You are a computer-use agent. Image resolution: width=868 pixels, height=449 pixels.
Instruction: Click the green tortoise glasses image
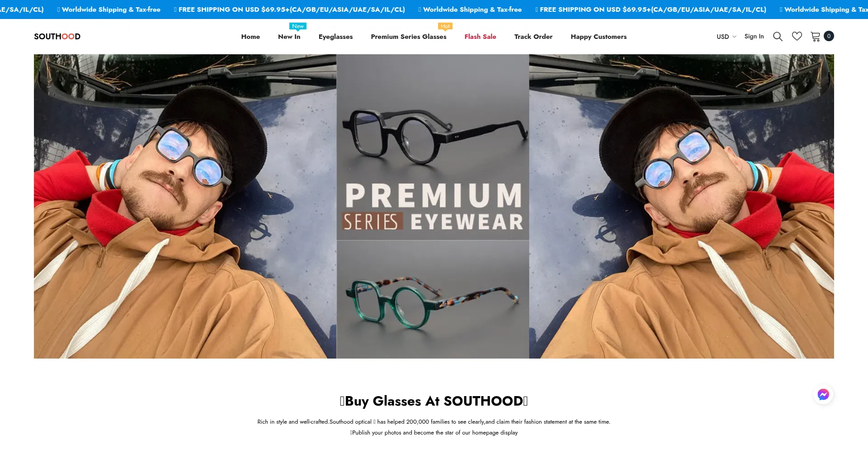[x=433, y=299]
